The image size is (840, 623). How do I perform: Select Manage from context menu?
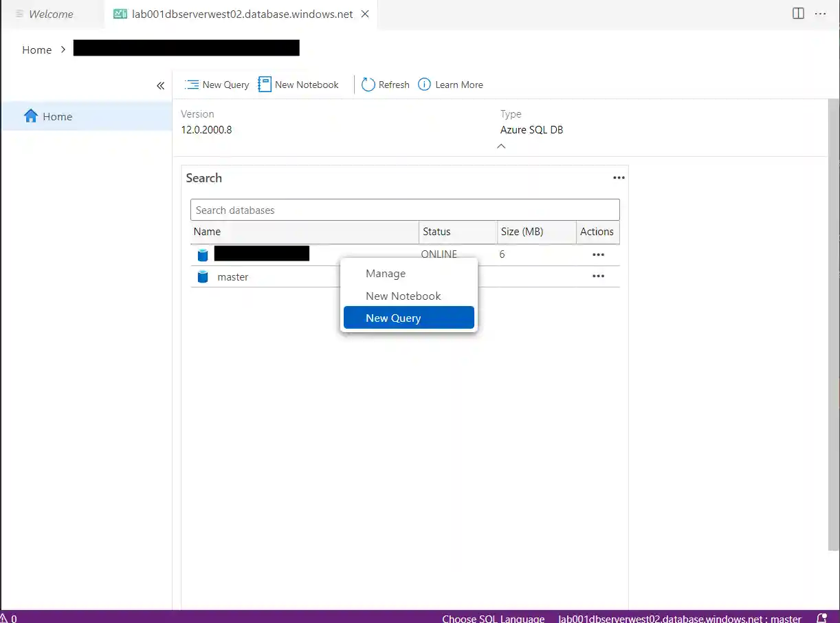386,274
